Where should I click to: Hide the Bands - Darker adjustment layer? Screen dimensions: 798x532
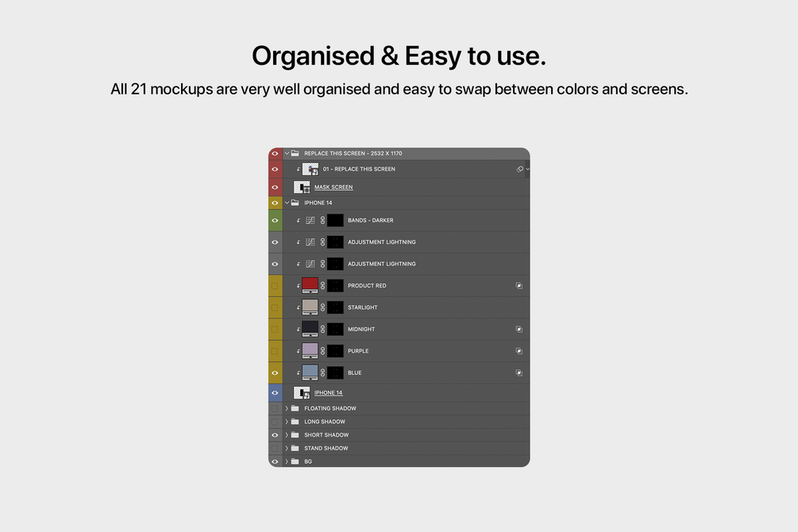[x=275, y=221]
